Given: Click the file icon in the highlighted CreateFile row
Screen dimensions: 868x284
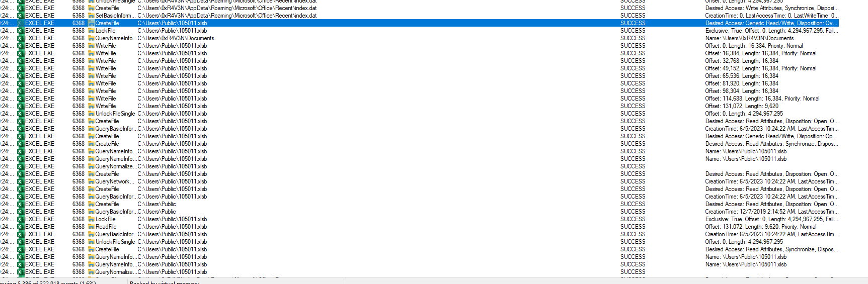Looking at the screenshot, I should (91, 23).
